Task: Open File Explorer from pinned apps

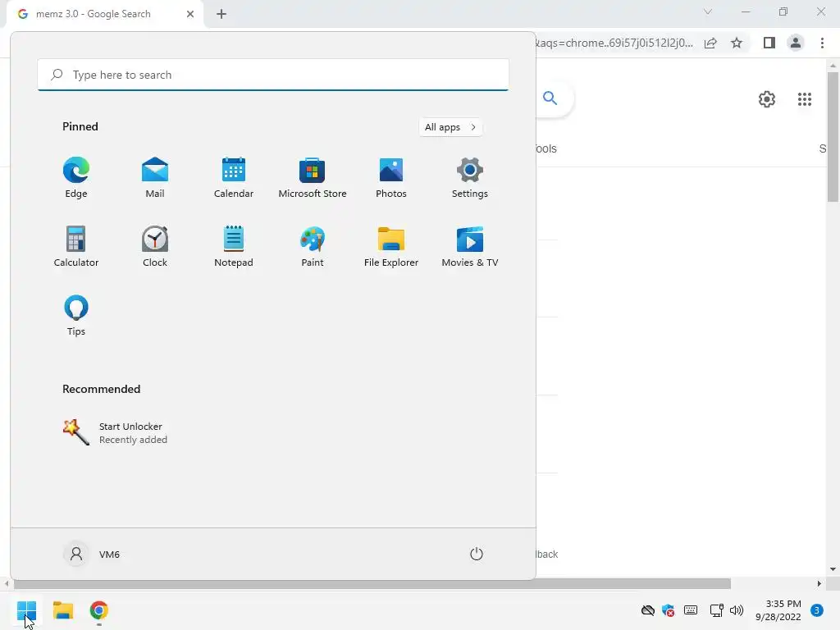Action: [x=391, y=247]
